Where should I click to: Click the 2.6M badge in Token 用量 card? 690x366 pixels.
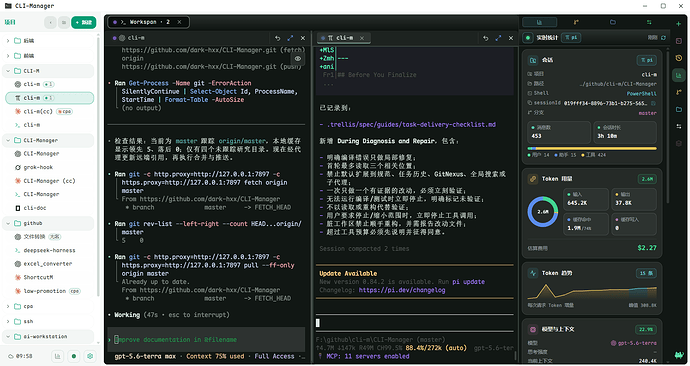[x=647, y=179]
